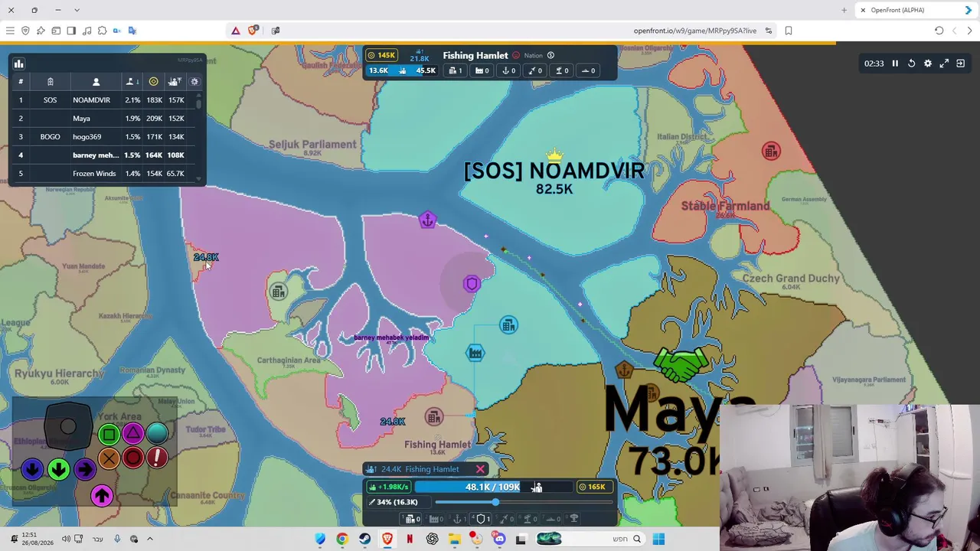Click the troops population bar 48.1K / 109K
The image size is (980, 551).
click(493, 487)
